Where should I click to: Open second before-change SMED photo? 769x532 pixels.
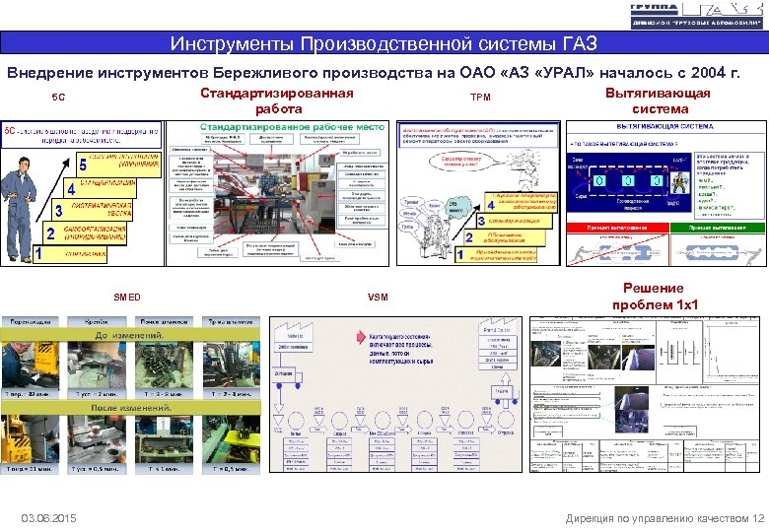[97, 366]
